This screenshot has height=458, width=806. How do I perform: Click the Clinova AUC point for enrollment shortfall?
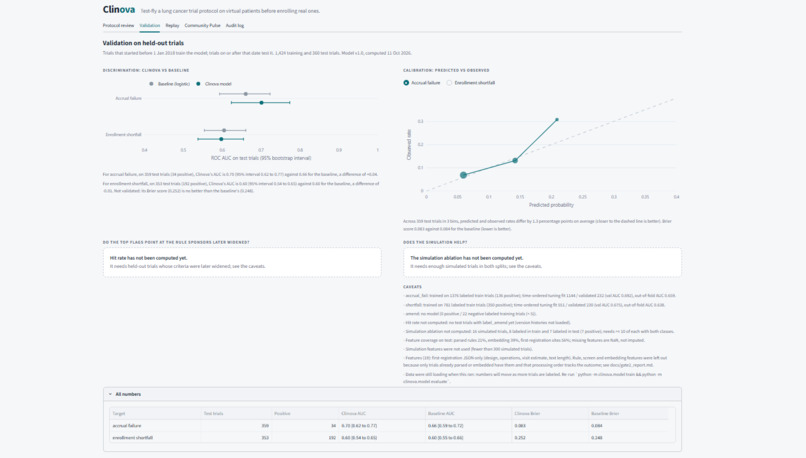point(222,139)
